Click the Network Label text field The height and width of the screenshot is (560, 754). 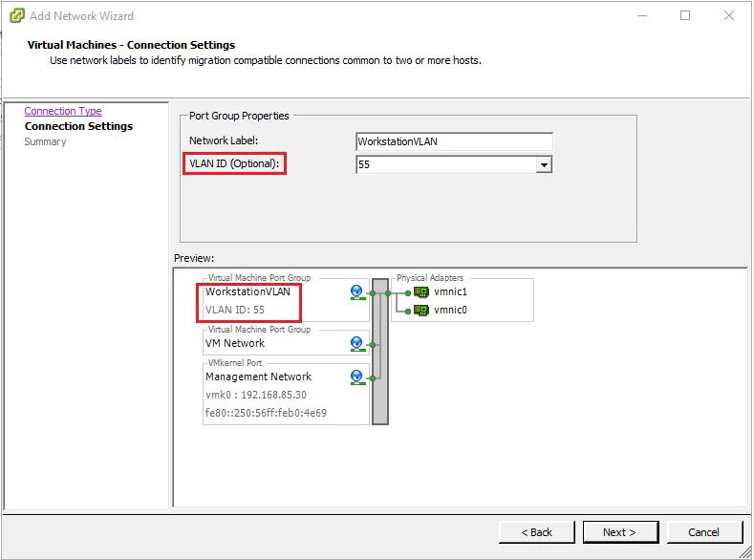pyautogui.click(x=454, y=141)
